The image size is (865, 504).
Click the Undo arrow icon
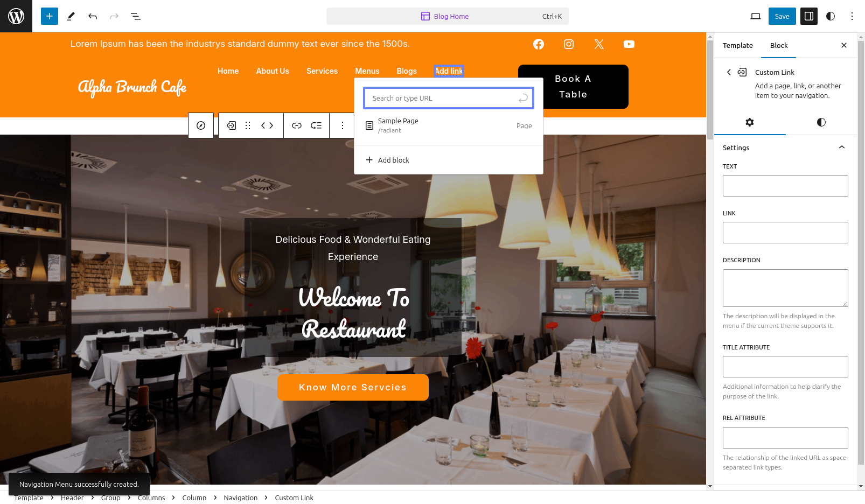click(93, 16)
